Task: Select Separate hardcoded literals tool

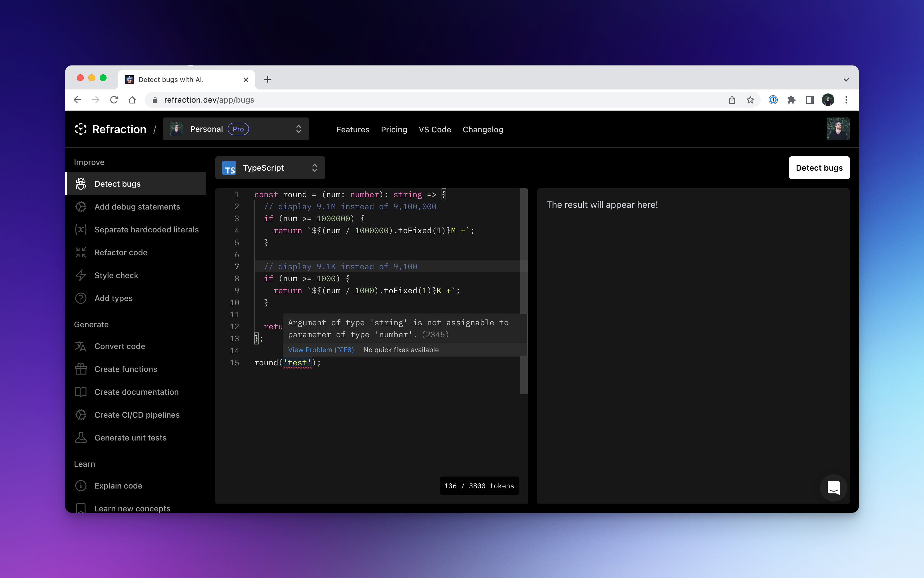Action: click(x=147, y=229)
